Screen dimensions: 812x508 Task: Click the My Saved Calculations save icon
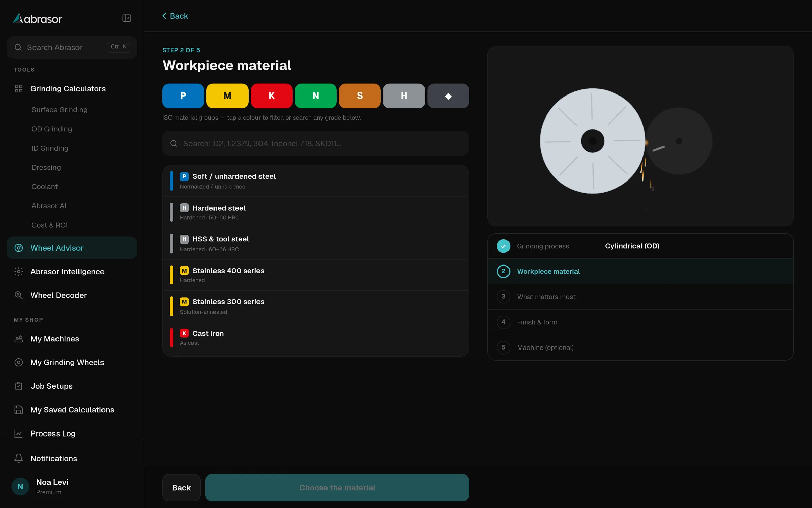click(19, 410)
